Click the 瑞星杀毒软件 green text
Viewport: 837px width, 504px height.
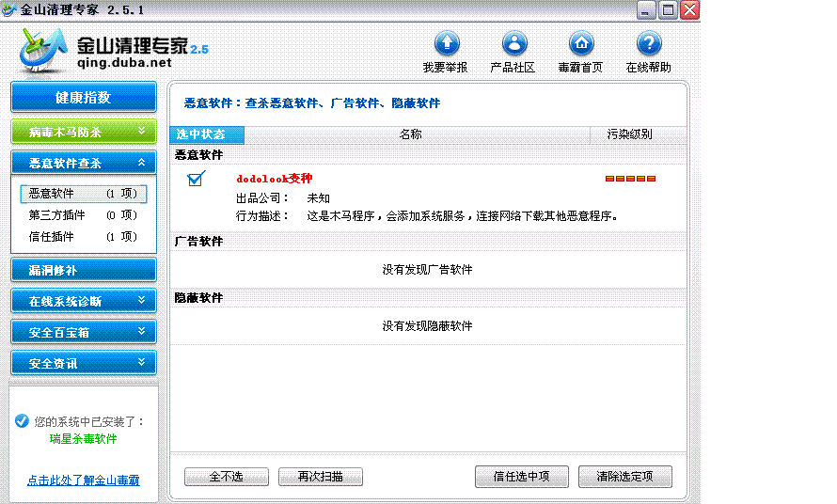84,439
